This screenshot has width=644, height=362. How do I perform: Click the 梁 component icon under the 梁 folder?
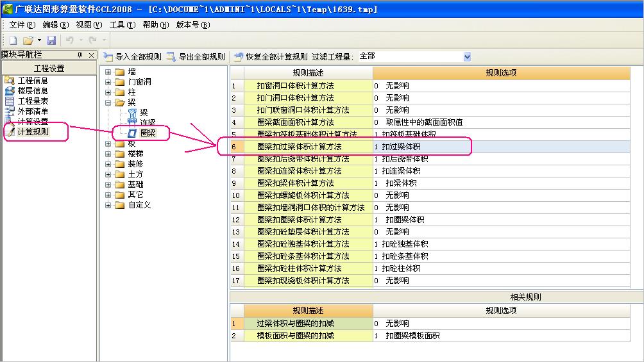(x=132, y=113)
